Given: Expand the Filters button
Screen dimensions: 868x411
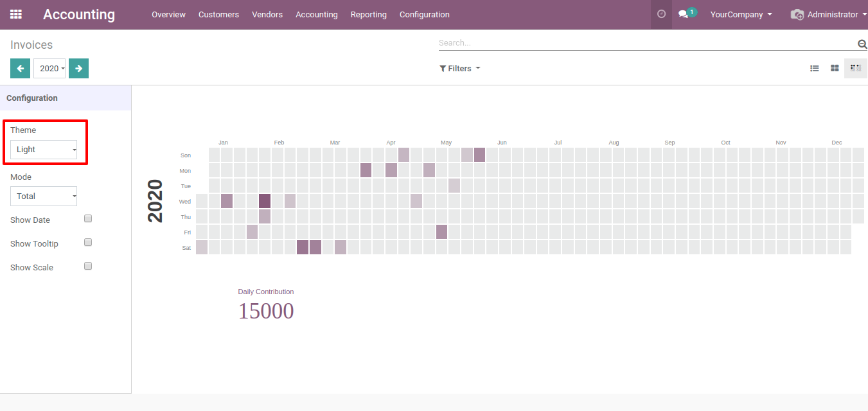Looking at the screenshot, I should [x=459, y=68].
